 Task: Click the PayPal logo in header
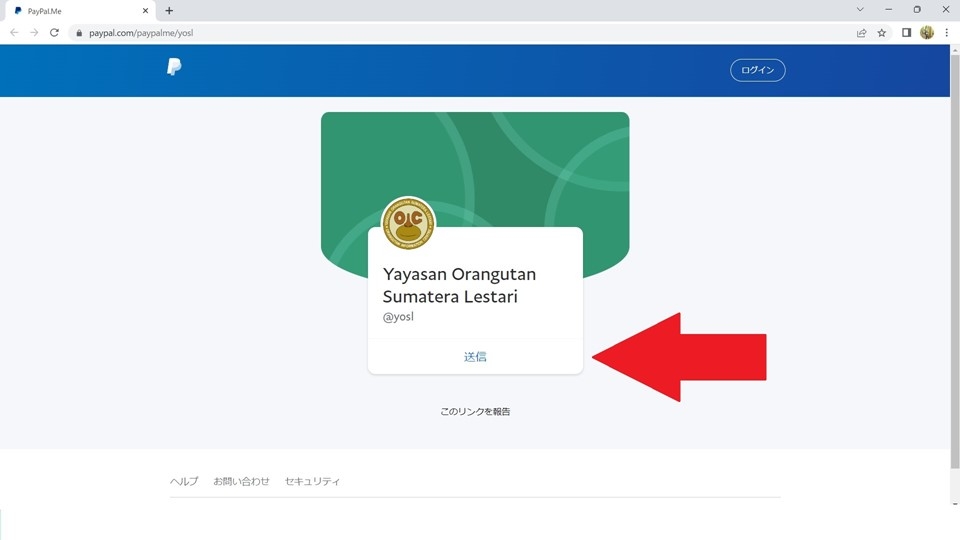pyautogui.click(x=174, y=67)
